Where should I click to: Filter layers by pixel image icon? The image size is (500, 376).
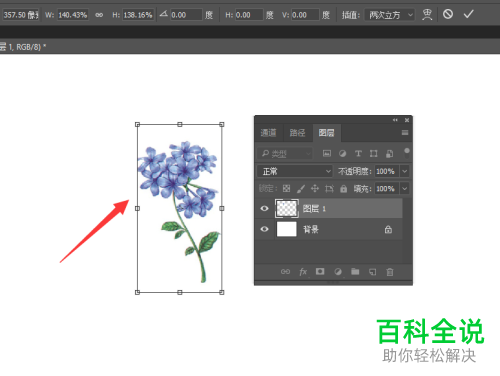327,154
